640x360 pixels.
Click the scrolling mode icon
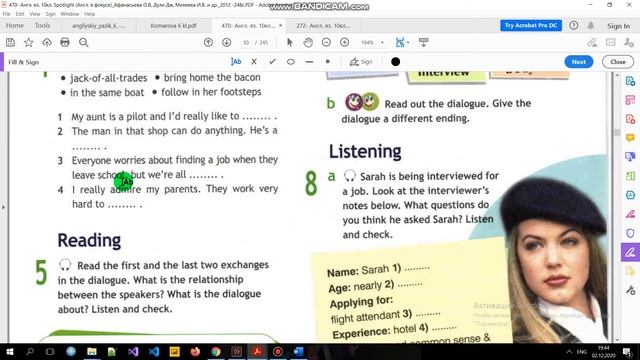click(424, 42)
